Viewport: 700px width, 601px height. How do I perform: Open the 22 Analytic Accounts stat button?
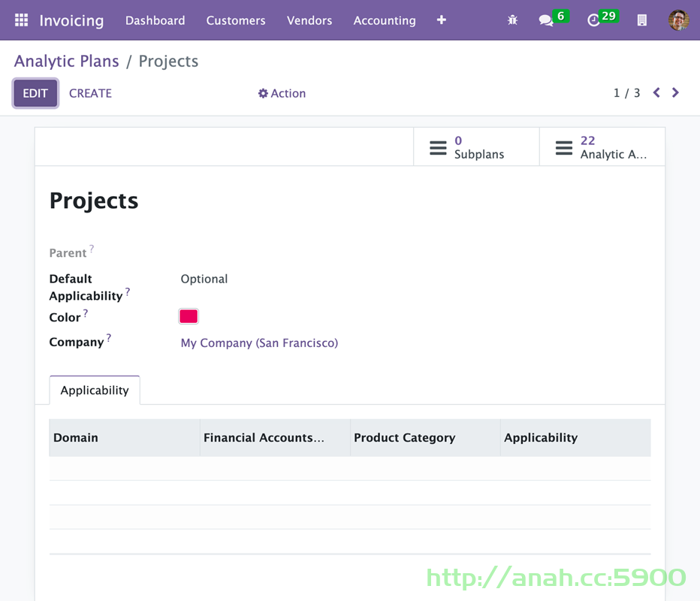point(602,147)
